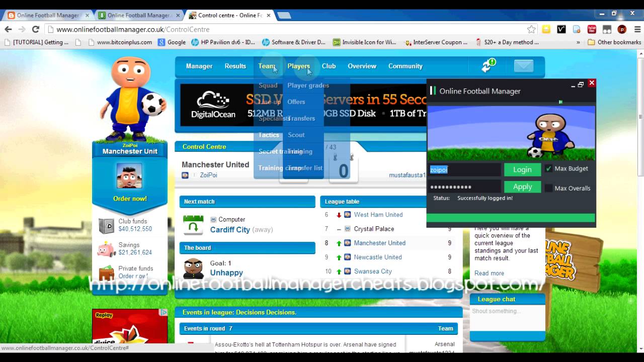Enable the Max Overalls checkbox
The image size is (644, 362).
548,188
